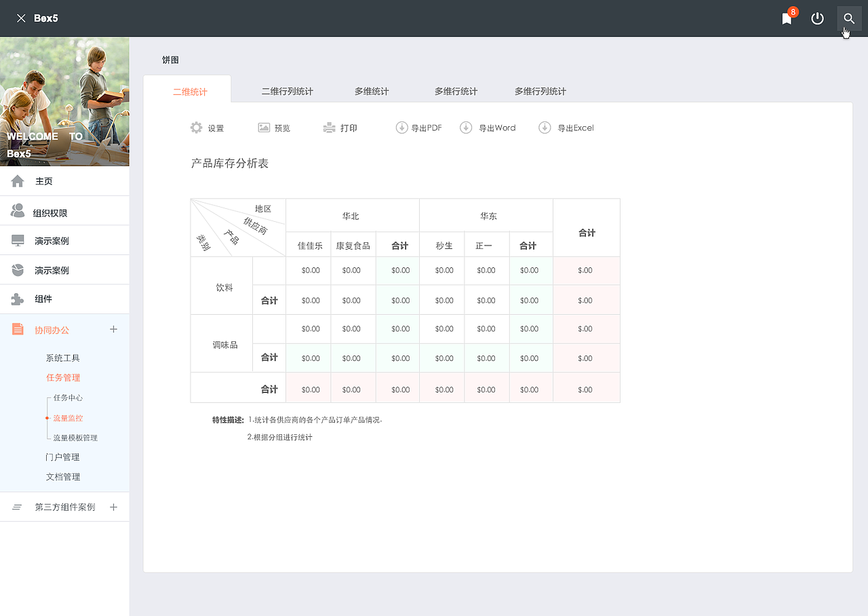This screenshot has height=616, width=868.
Task: Open the 多维行统计 tab
Action: [456, 92]
